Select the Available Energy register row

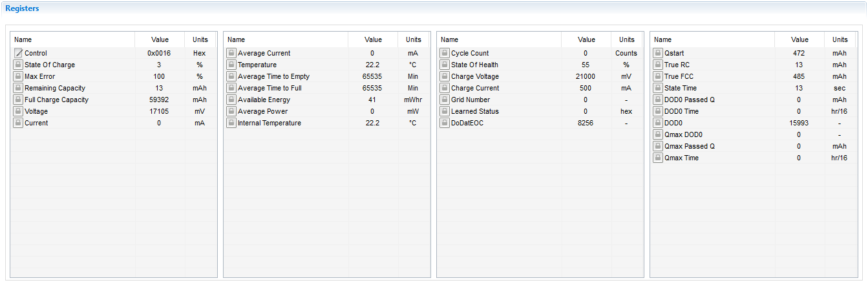(x=326, y=100)
